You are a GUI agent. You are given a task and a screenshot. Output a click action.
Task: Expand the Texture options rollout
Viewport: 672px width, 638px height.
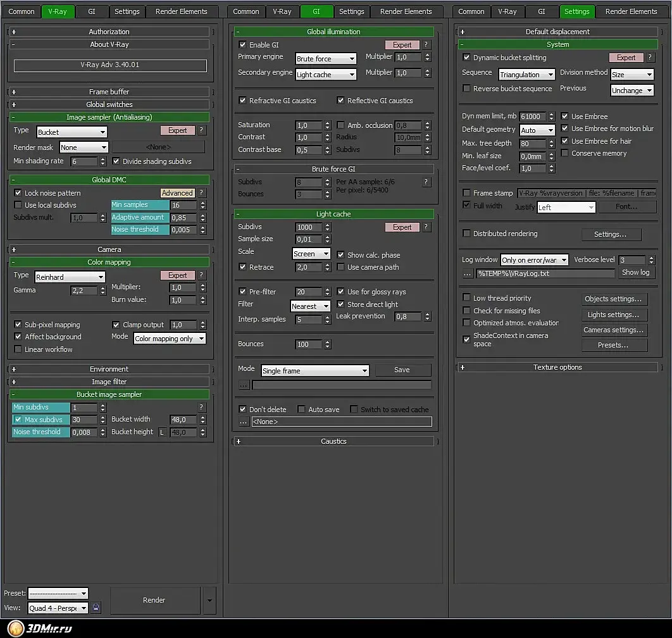(557, 368)
